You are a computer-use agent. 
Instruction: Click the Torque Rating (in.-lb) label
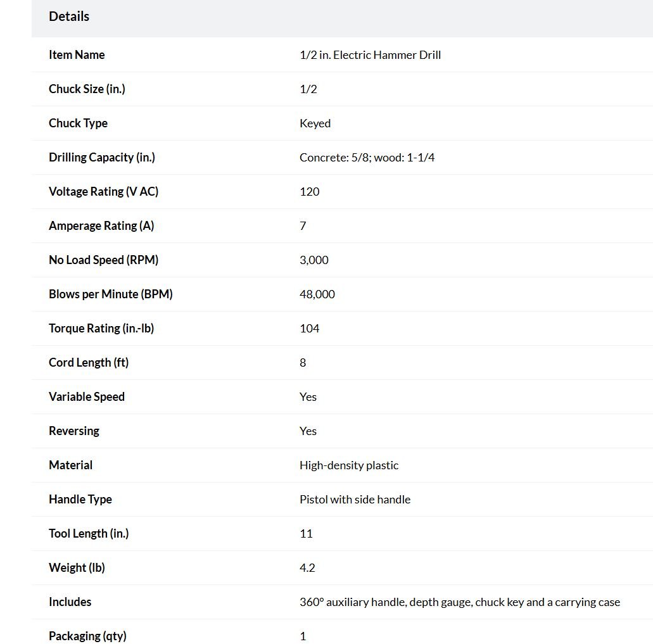tap(101, 328)
